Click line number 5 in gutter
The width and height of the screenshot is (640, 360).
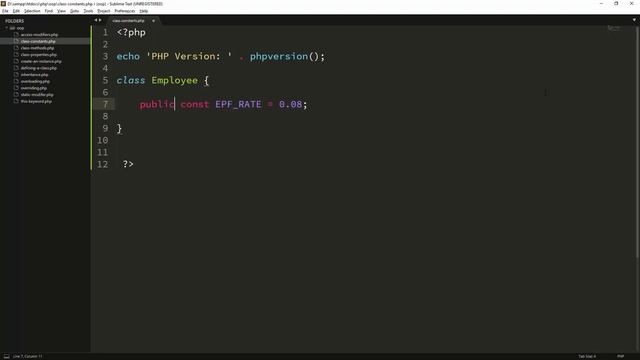pyautogui.click(x=105, y=80)
